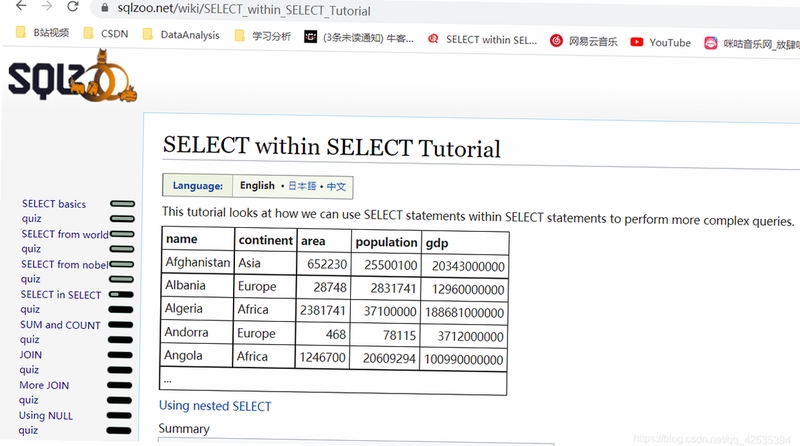Viewport: 800px width, 446px height.
Task: Click progress bar beside SELECT basics
Action: pyautogui.click(x=122, y=204)
